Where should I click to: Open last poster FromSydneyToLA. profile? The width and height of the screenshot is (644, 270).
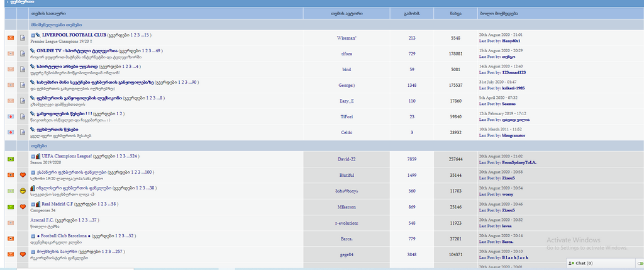(x=519, y=162)
